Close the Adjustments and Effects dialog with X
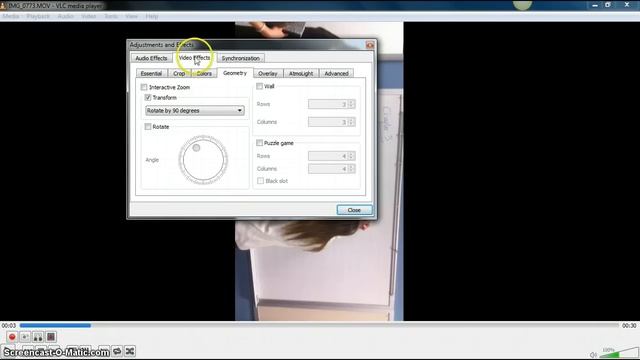 (370, 45)
